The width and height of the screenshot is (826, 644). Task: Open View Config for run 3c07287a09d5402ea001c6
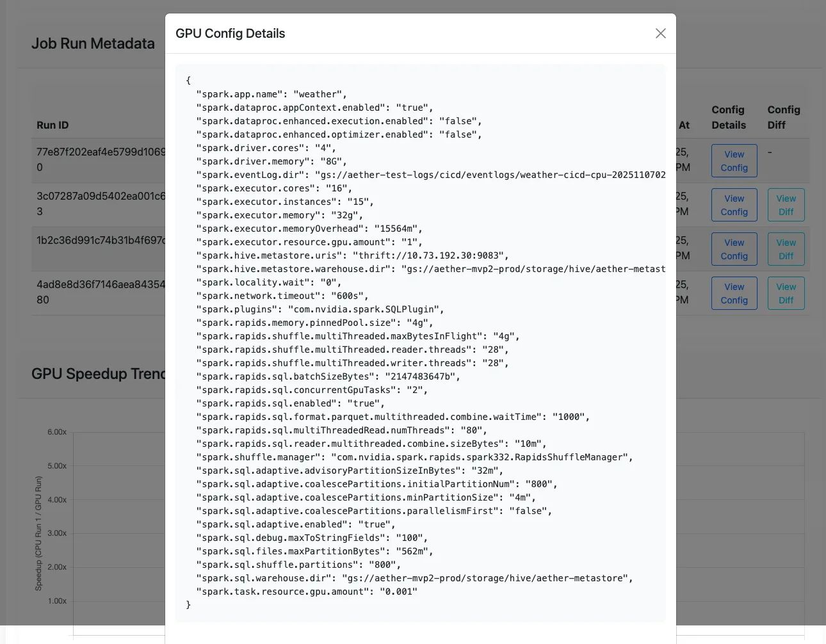coord(734,204)
